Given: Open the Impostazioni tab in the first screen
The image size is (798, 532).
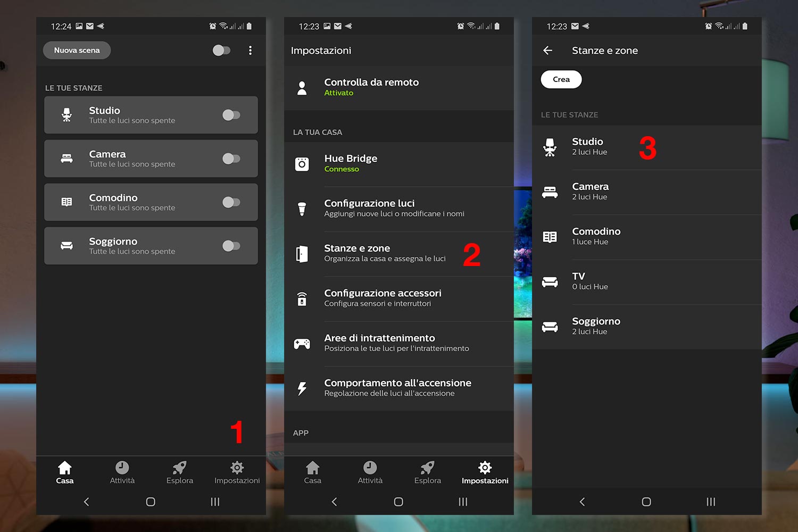Looking at the screenshot, I should [x=237, y=472].
